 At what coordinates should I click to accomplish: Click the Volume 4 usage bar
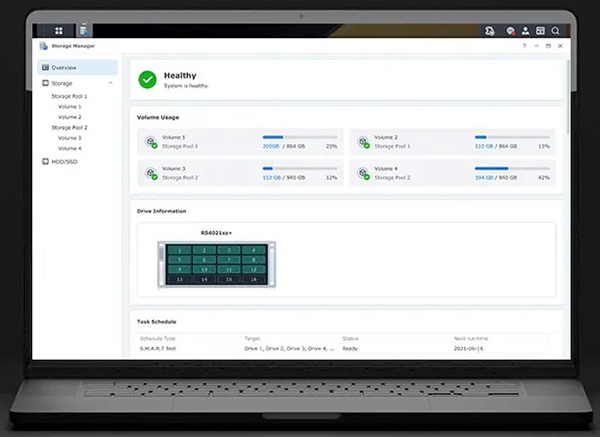click(x=512, y=168)
